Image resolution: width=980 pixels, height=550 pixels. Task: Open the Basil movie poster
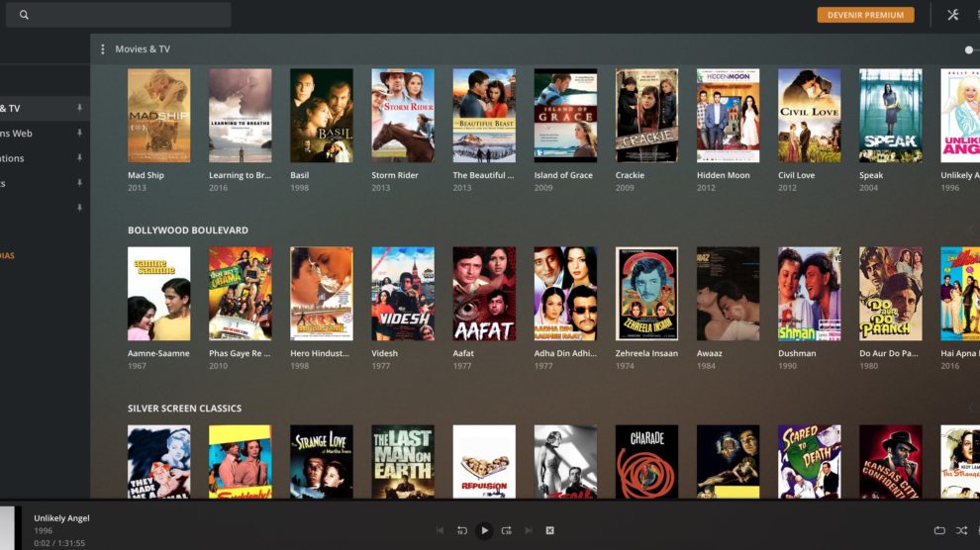[322, 116]
